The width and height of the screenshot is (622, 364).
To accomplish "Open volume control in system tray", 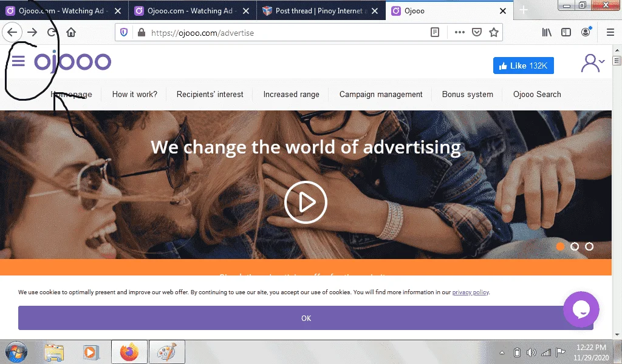I will pyautogui.click(x=531, y=352).
